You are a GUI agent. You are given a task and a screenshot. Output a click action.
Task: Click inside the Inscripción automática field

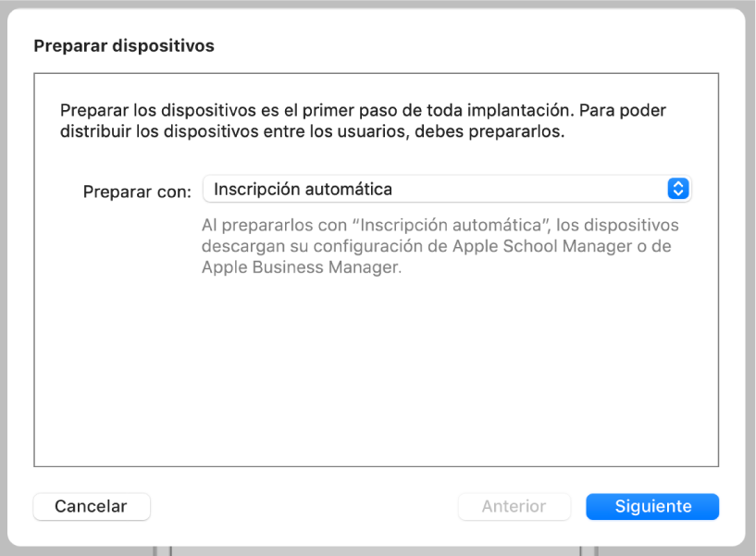point(370,189)
